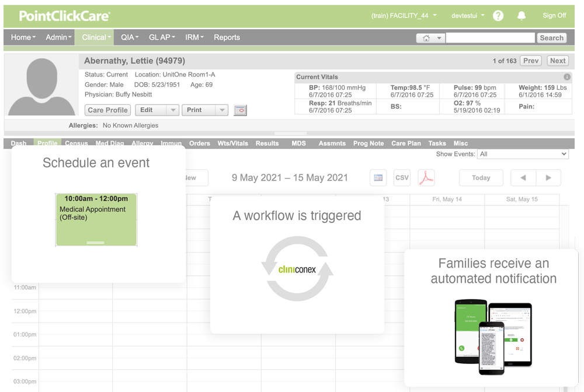Viewport: 584px width, 392px height.
Task: Click the Print button
Action: pos(199,110)
